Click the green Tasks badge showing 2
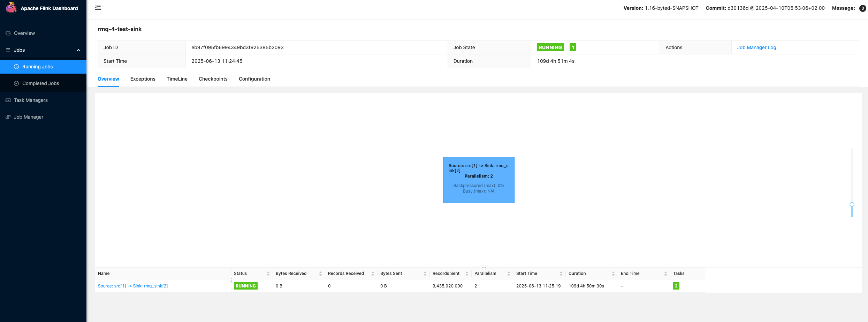Image resolution: width=868 pixels, height=322 pixels. [x=676, y=286]
